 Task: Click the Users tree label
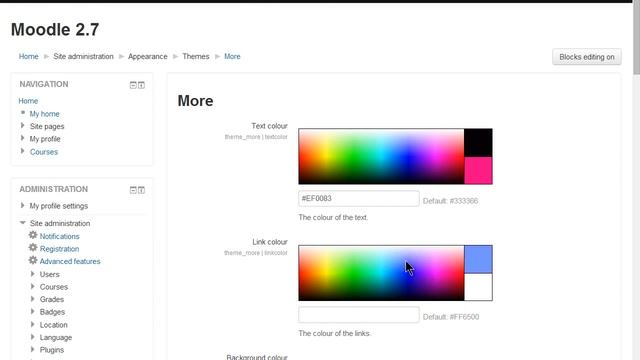click(x=49, y=274)
